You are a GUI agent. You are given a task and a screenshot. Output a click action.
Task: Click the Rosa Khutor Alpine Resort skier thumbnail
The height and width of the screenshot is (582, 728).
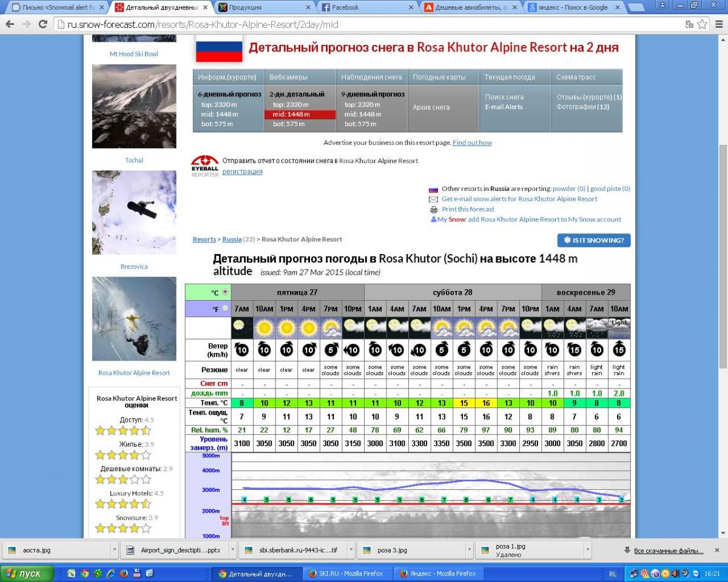pos(134,319)
